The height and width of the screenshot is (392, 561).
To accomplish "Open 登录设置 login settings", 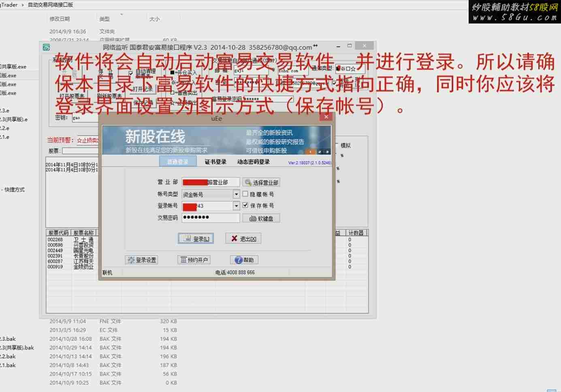I will coord(141,260).
